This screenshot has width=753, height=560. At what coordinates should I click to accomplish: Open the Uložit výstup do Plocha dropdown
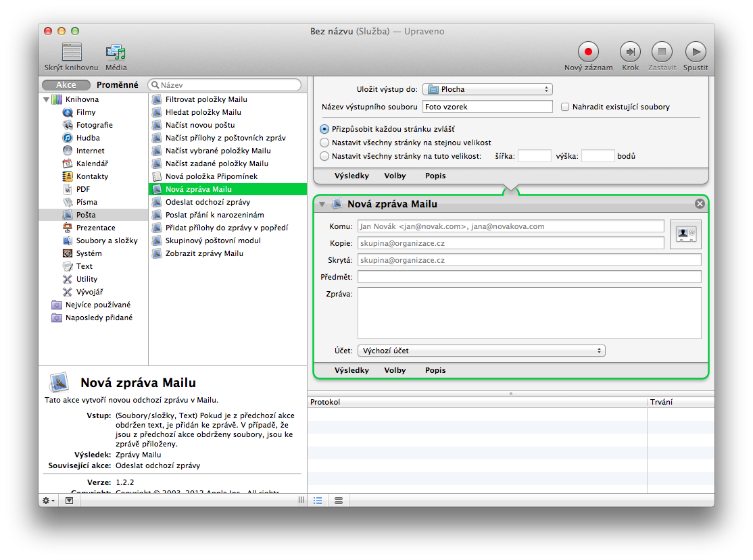click(487, 89)
